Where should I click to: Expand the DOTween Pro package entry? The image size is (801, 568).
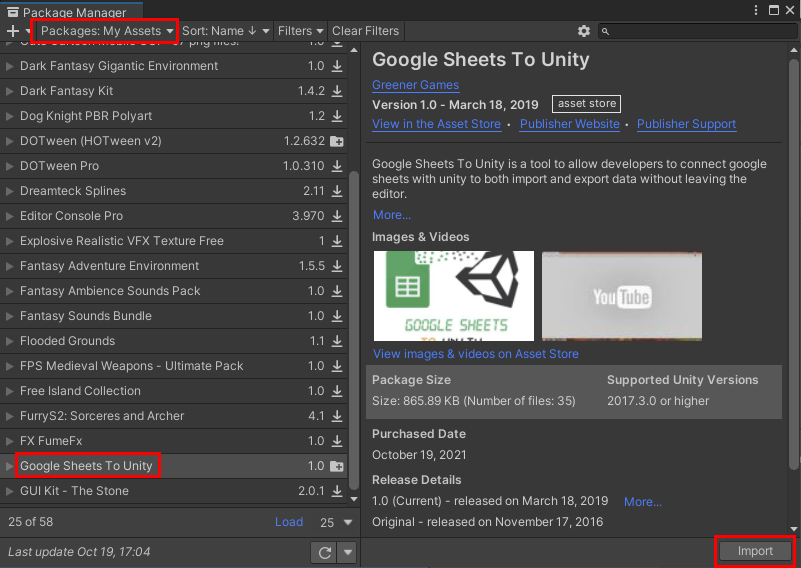coord(9,166)
